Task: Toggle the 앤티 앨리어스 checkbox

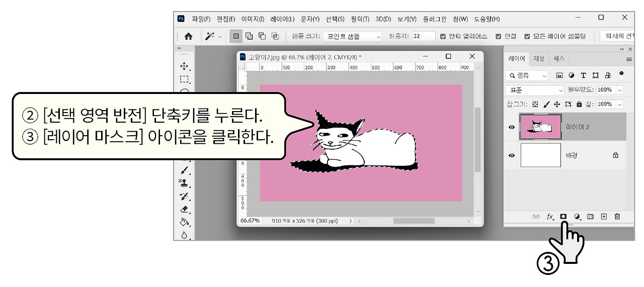Action: click(443, 36)
